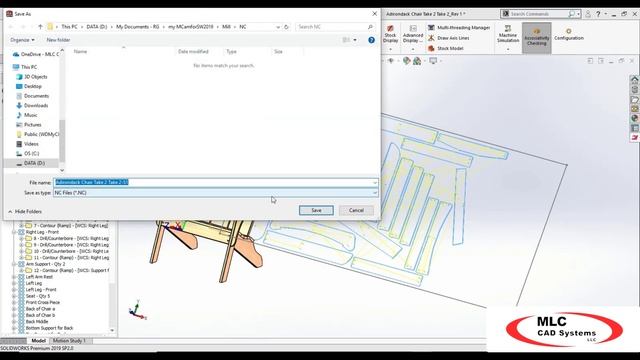The width and height of the screenshot is (640, 360).
Task: Click the This PC breadcrumb in the address bar
Action: pos(69,27)
